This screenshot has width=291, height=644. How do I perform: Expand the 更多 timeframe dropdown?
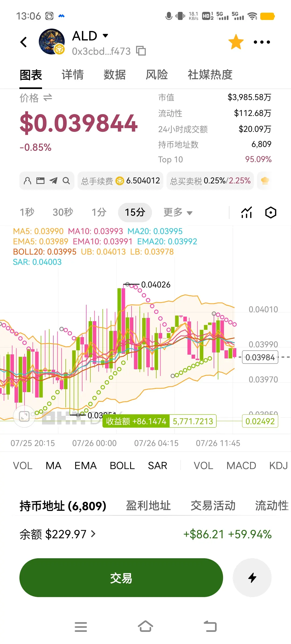pyautogui.click(x=178, y=212)
